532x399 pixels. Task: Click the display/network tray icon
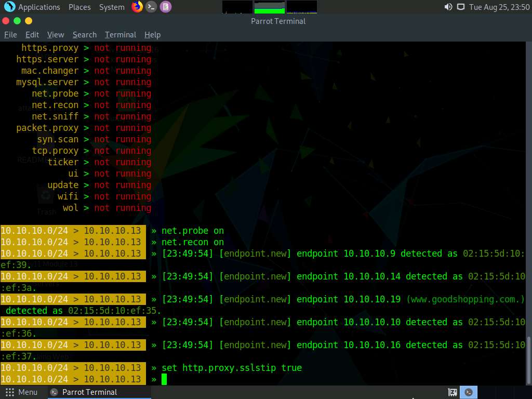460,7
